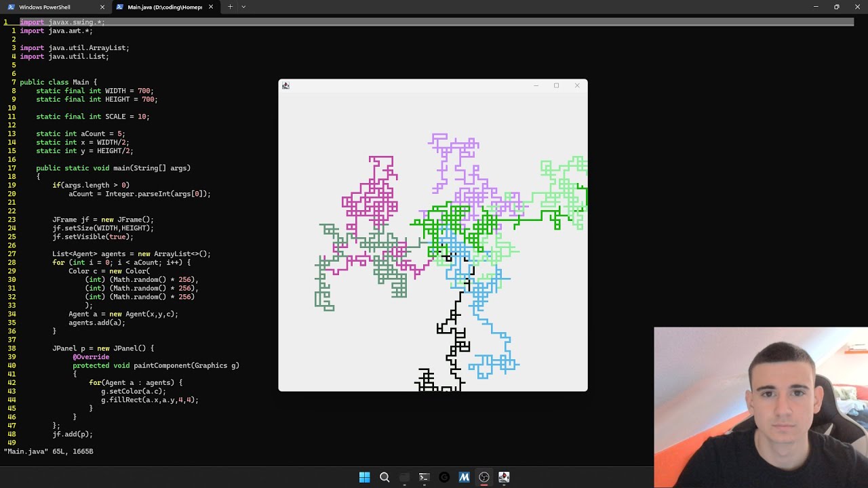Close the Java drawing window
Screen dimensions: 868x488
577,85
